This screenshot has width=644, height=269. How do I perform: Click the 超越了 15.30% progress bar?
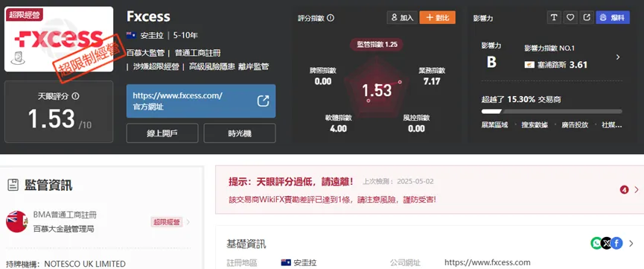pyautogui.click(x=552, y=111)
